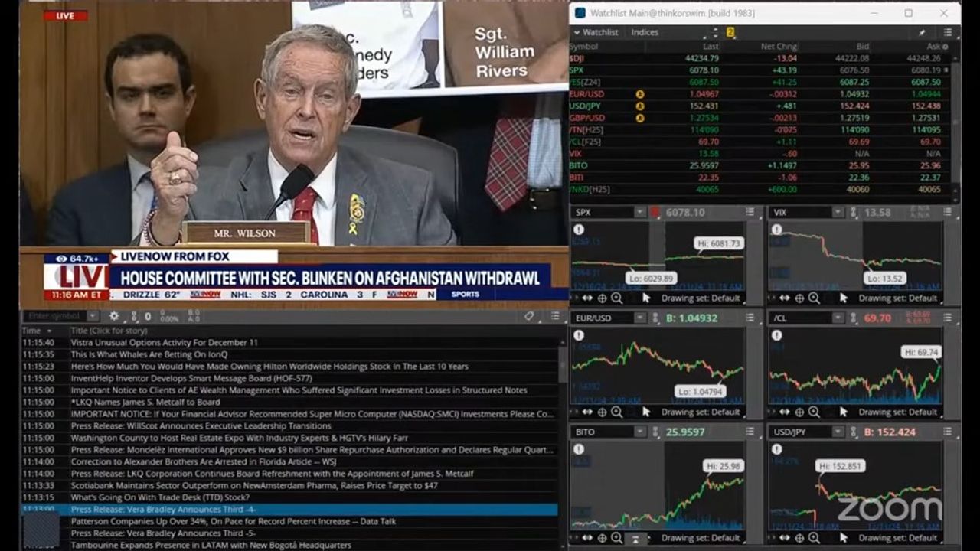
Task: Select the Indices watchlist name
Action: click(x=644, y=32)
